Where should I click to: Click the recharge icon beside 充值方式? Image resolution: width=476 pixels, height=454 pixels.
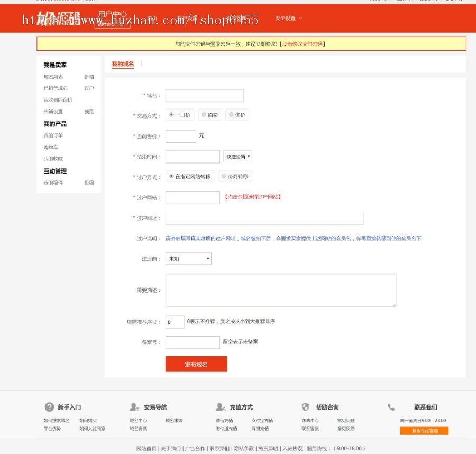click(x=219, y=407)
